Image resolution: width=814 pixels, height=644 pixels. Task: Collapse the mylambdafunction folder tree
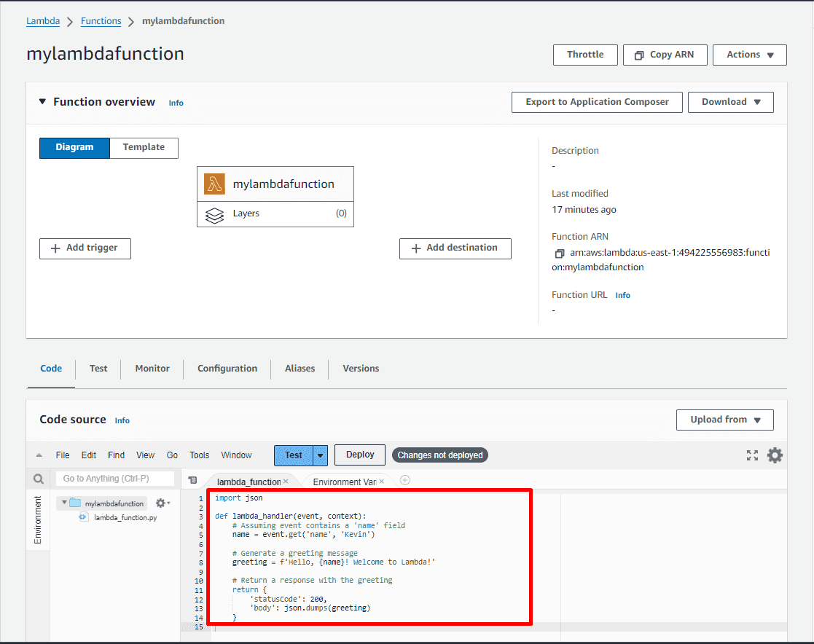click(x=64, y=503)
